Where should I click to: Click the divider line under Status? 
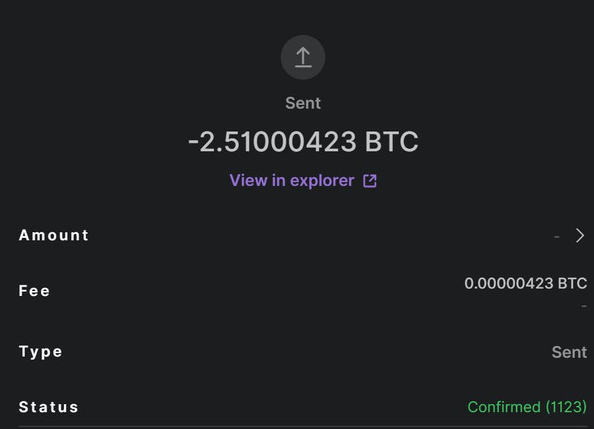click(x=303, y=427)
